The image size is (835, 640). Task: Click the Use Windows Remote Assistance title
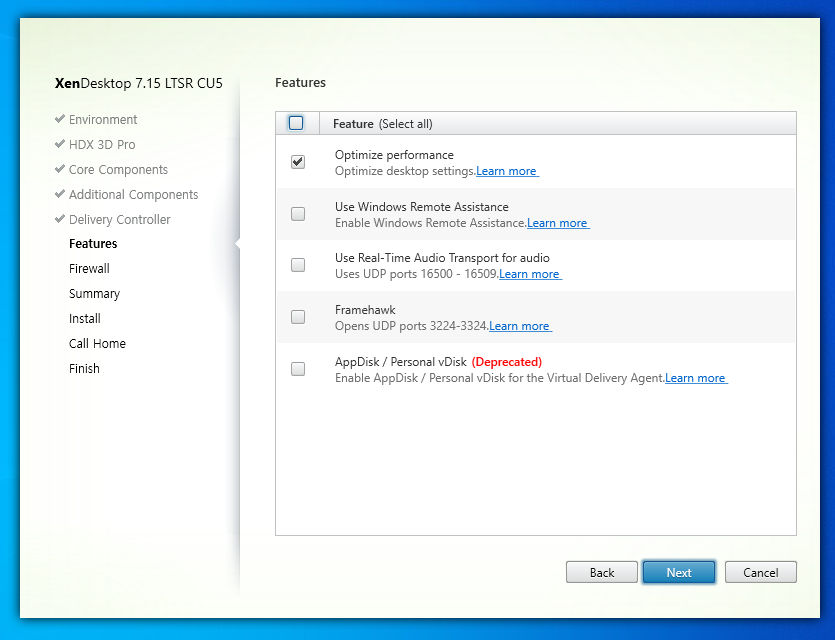coord(422,207)
